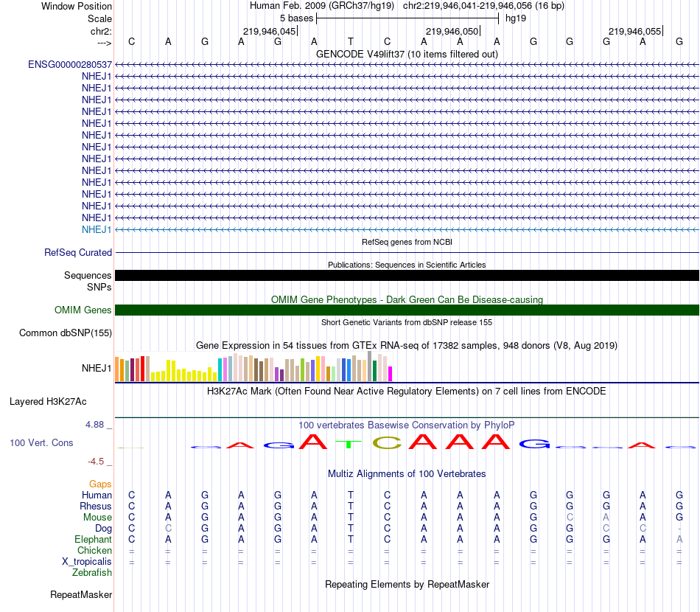Click the Common dbSNP(155) track label
This screenshot has height=612, width=700.
66,333
